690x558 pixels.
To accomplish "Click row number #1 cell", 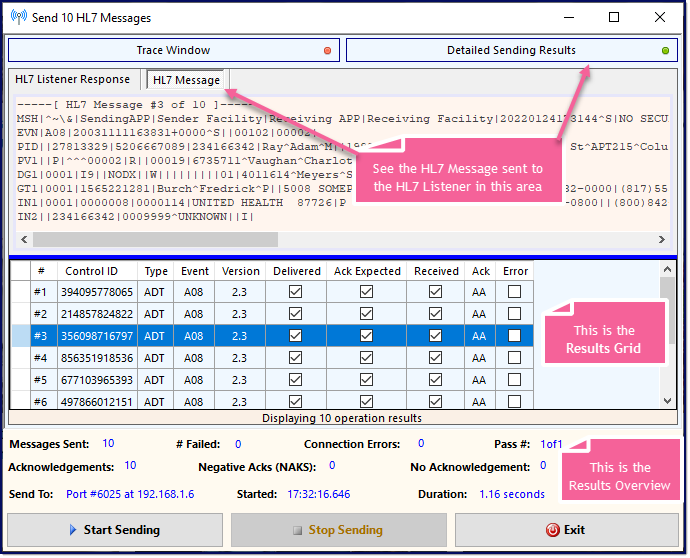I will pos(44,292).
